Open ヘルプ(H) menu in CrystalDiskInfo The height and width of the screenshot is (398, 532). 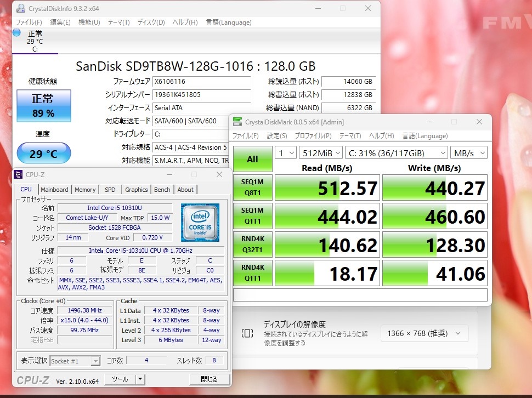click(185, 22)
